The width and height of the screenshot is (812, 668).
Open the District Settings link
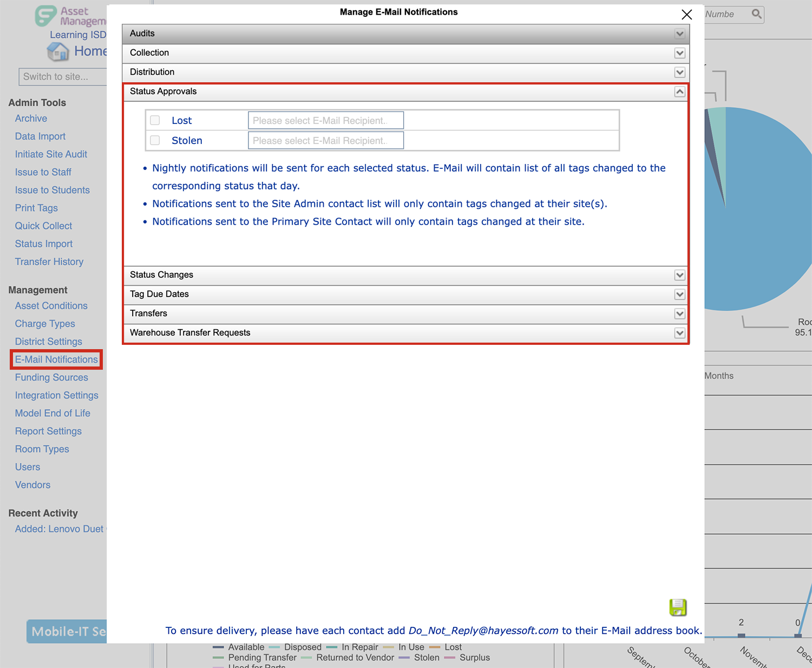tap(49, 342)
